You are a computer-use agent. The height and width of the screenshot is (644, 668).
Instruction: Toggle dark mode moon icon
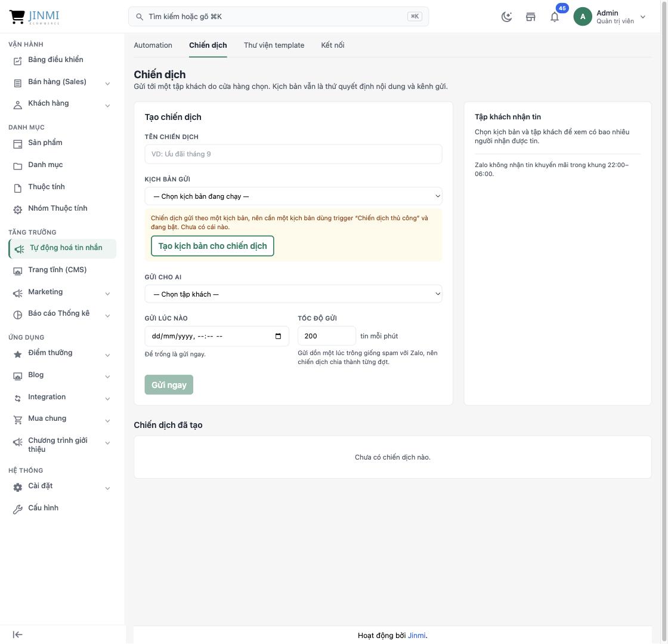tap(506, 17)
